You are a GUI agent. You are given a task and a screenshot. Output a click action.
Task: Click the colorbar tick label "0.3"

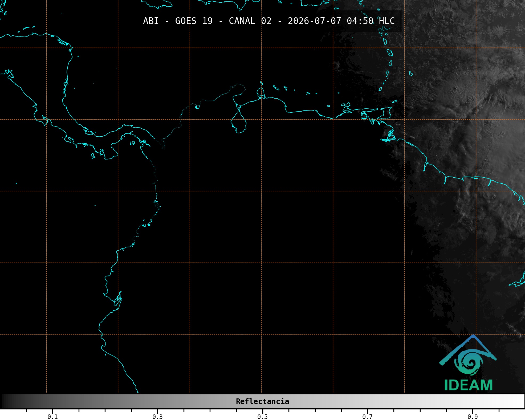157,417
